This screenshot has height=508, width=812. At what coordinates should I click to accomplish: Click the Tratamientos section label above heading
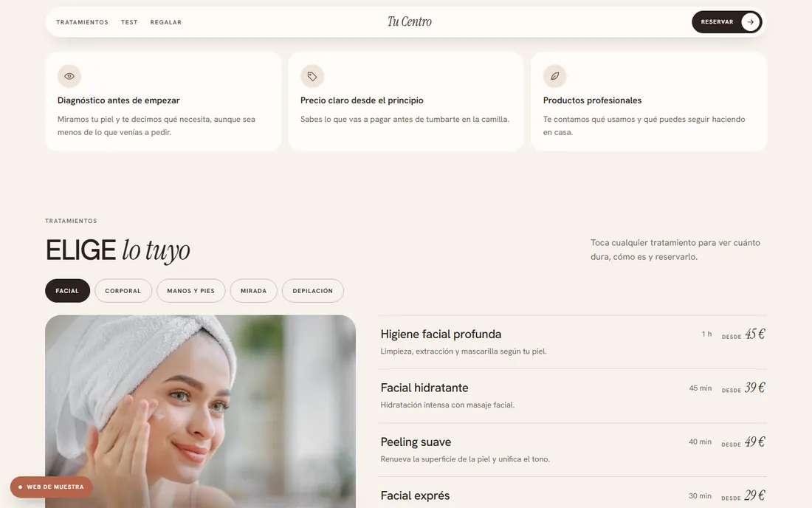point(71,221)
